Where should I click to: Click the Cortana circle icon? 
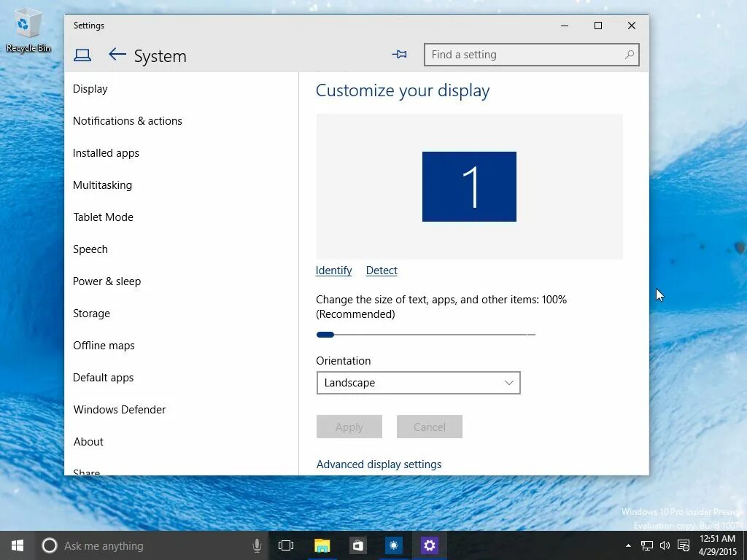(49, 545)
